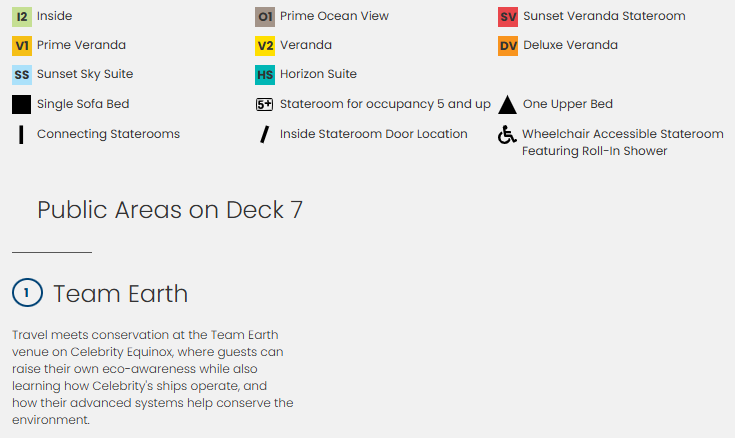Image resolution: width=735 pixels, height=438 pixels.
Task: Click the black Single Sofa Bed square
Action: click(x=22, y=104)
